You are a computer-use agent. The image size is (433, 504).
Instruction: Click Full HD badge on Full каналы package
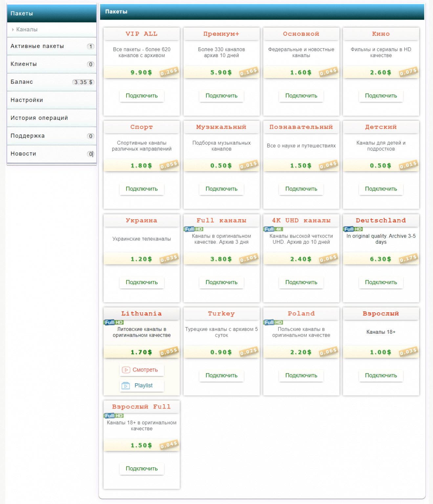point(193,229)
